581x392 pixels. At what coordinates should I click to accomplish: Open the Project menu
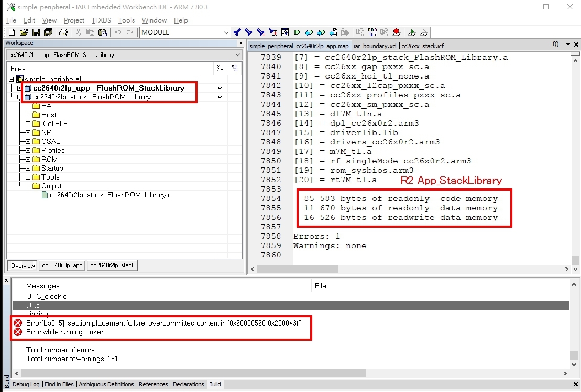click(x=74, y=20)
